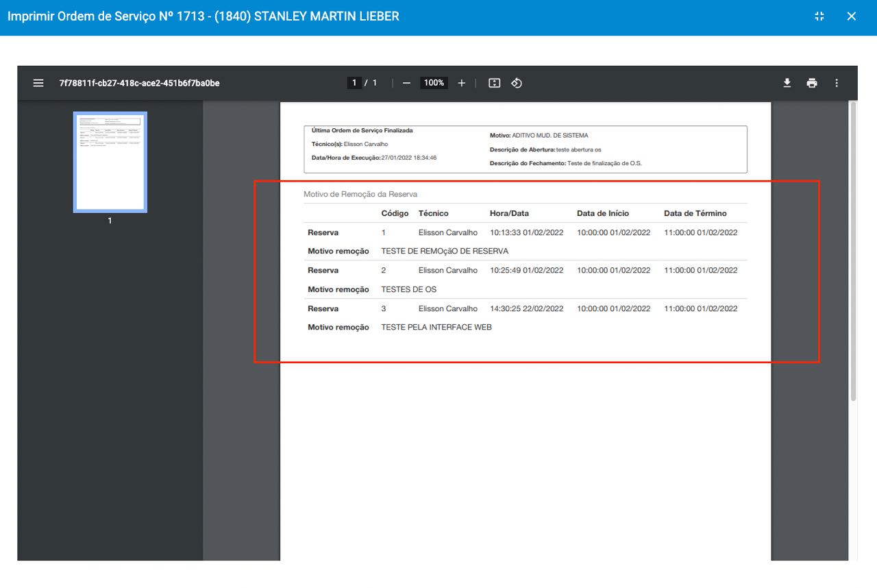The image size is (877, 588).
Task: Click the fit to page icon
Action: tap(495, 83)
